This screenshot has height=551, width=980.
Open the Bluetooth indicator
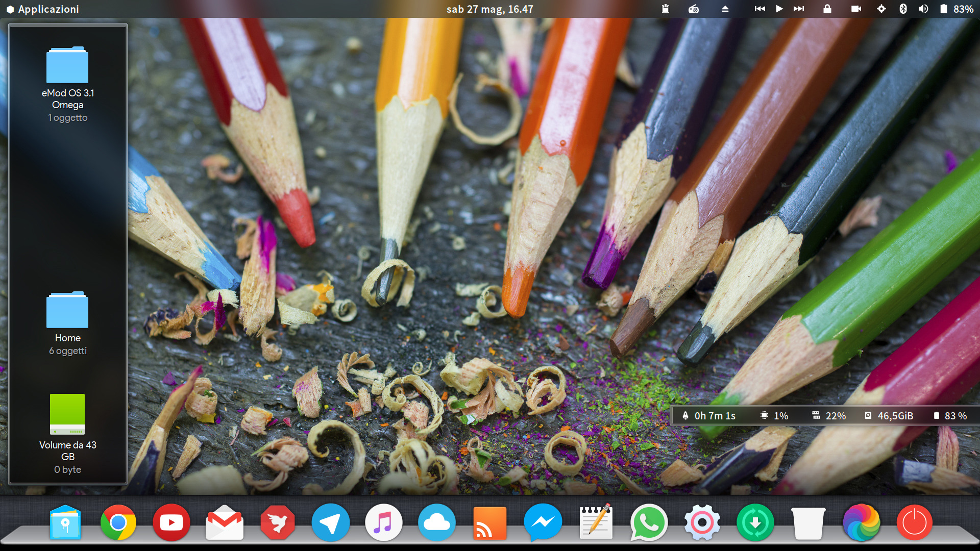tap(903, 9)
